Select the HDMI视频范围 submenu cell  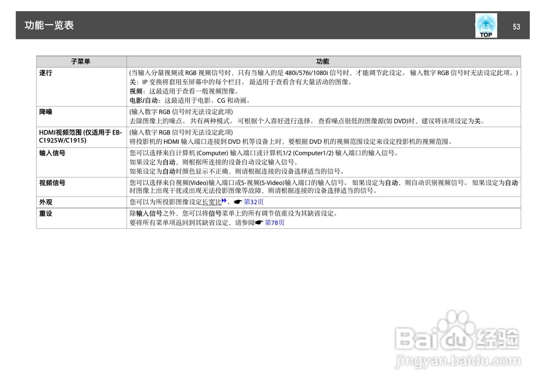coord(82,137)
